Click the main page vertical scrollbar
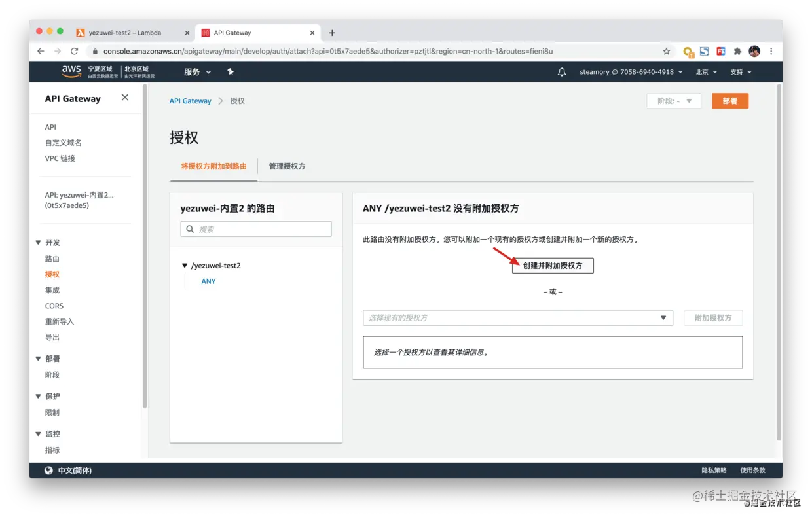The width and height of the screenshot is (812, 517). pyautogui.click(x=779, y=262)
